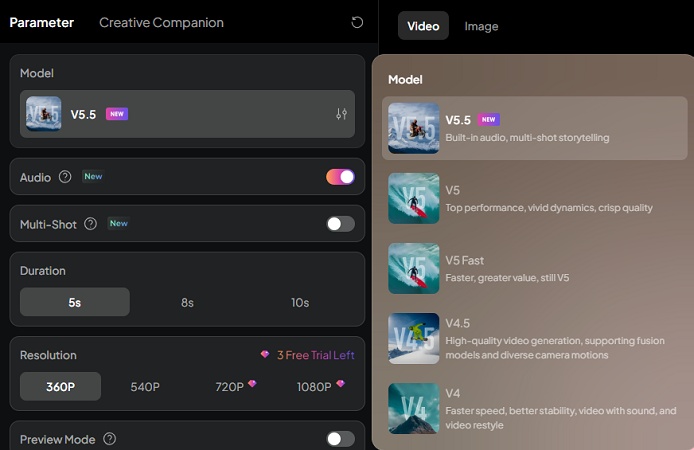
Task: Switch to the Parameter tab
Action: [42, 23]
